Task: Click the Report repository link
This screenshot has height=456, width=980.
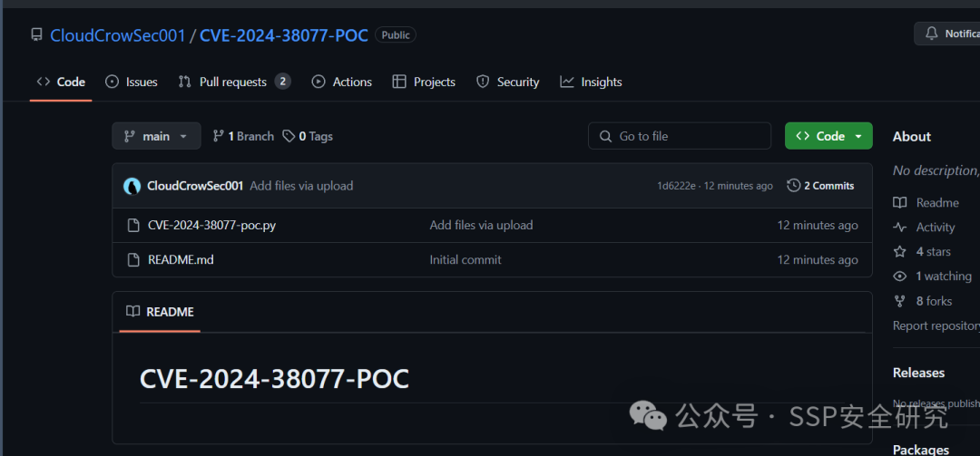Action: click(936, 325)
